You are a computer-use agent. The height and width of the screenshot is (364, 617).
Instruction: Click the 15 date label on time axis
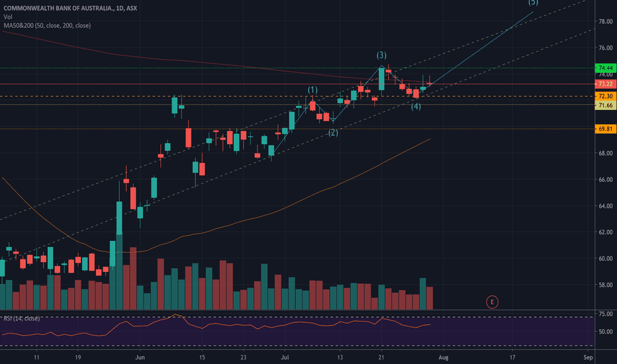[x=202, y=357]
